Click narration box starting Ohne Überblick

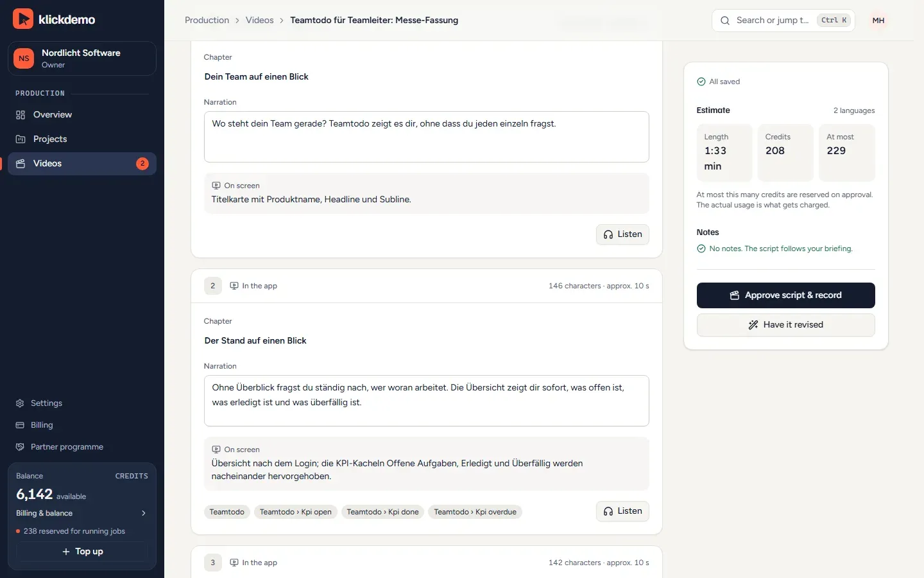pos(426,401)
